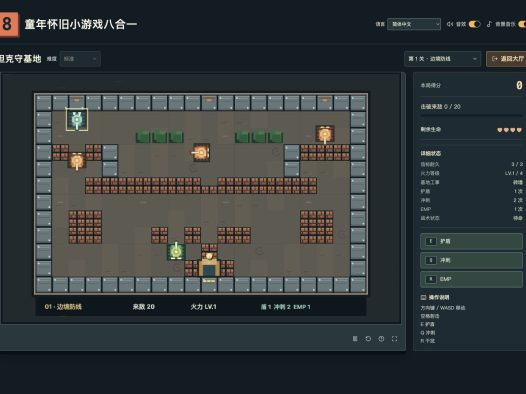Click the music note icon
526x394 pixels.
coord(489,24)
